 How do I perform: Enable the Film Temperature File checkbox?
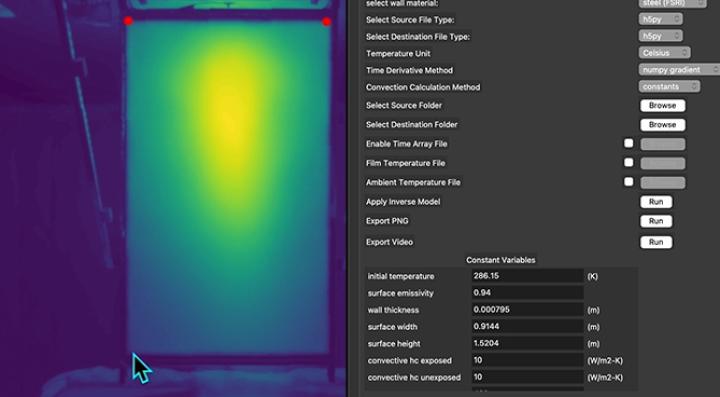click(629, 162)
